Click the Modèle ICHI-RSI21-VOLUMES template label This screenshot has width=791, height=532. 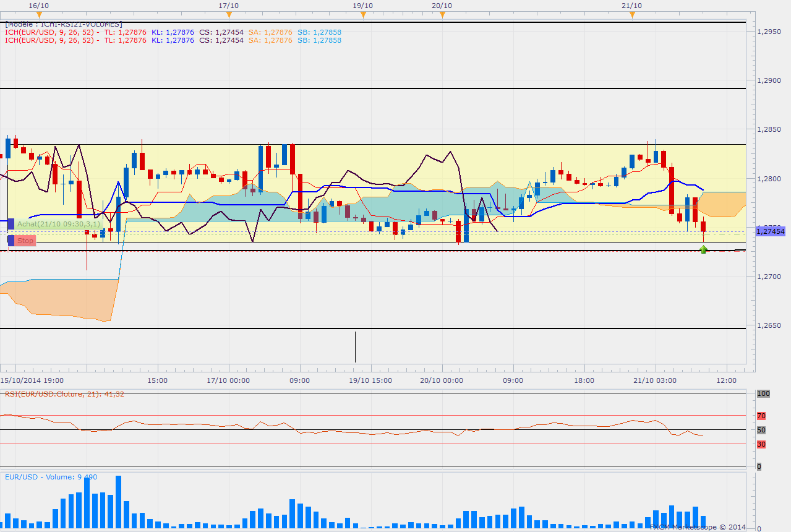[63, 24]
